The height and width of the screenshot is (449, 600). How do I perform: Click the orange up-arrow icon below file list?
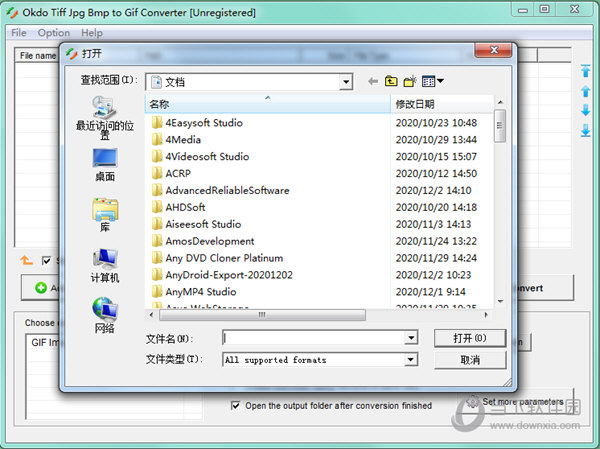tap(26, 260)
